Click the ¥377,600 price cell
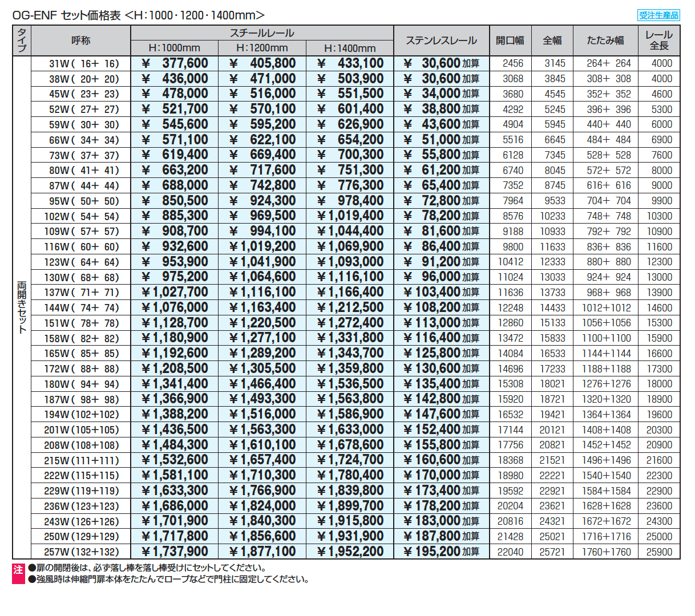 tap(175, 63)
